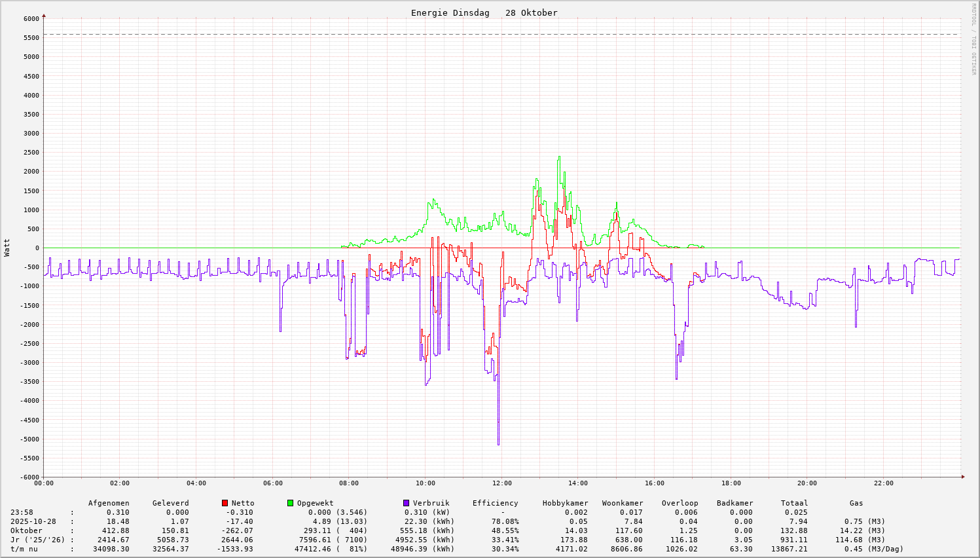Select the Afgenomen column header
The height and width of the screenshot is (558, 980).
(109, 503)
